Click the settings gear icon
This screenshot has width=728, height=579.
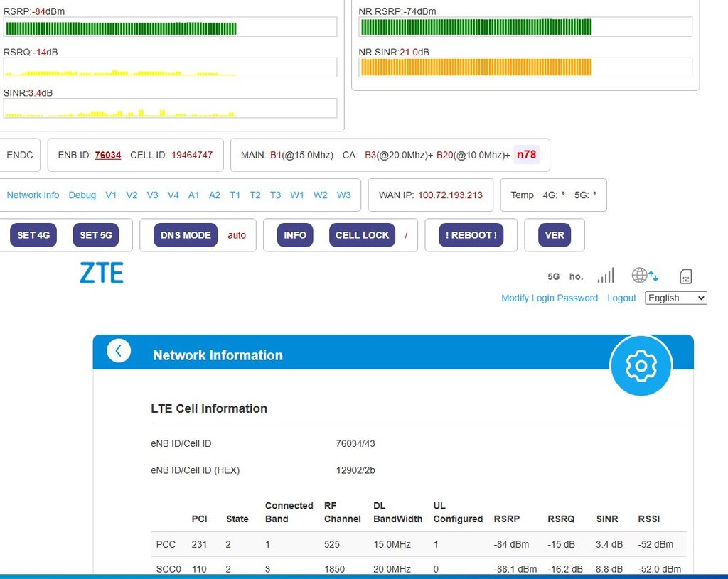tap(641, 365)
